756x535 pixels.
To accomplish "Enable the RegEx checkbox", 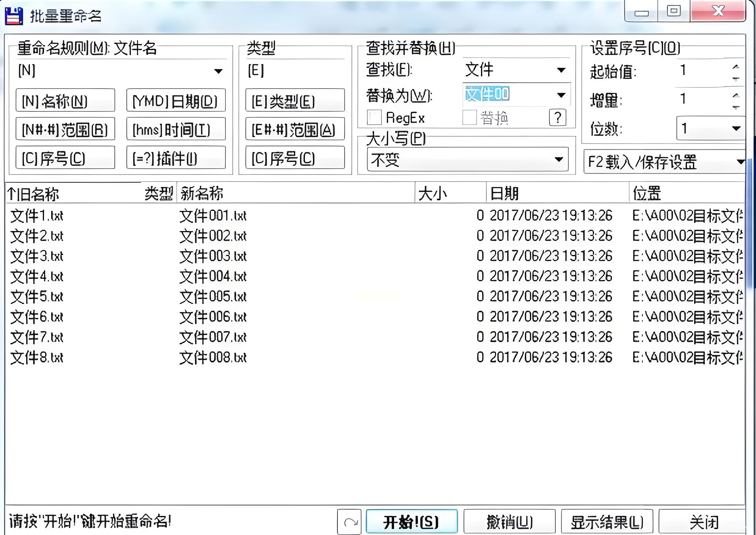I will 374,118.
